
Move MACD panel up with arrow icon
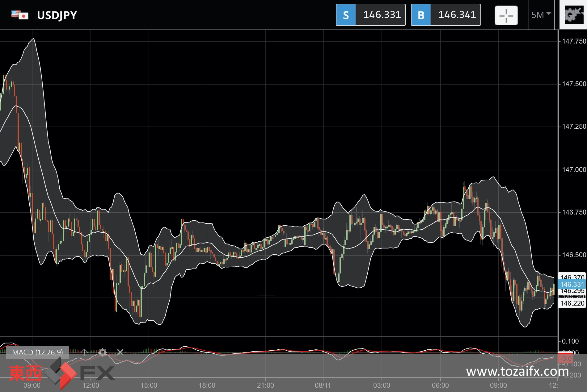pyautogui.click(x=84, y=352)
